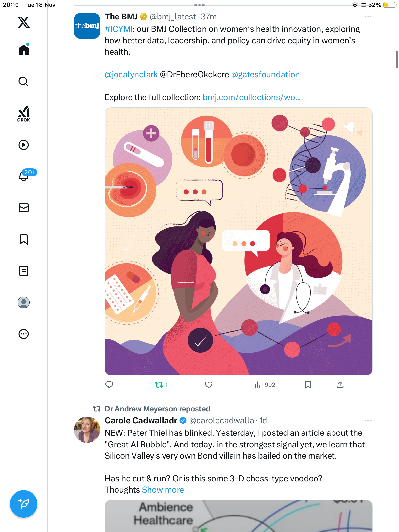Image resolution: width=399 pixels, height=532 pixels.
Task: Toggle repost on the BMJ tweet
Action: pyautogui.click(x=159, y=385)
